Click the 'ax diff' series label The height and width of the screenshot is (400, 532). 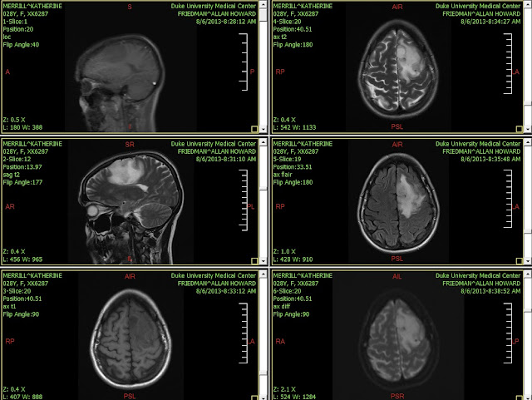pyautogui.click(x=282, y=306)
